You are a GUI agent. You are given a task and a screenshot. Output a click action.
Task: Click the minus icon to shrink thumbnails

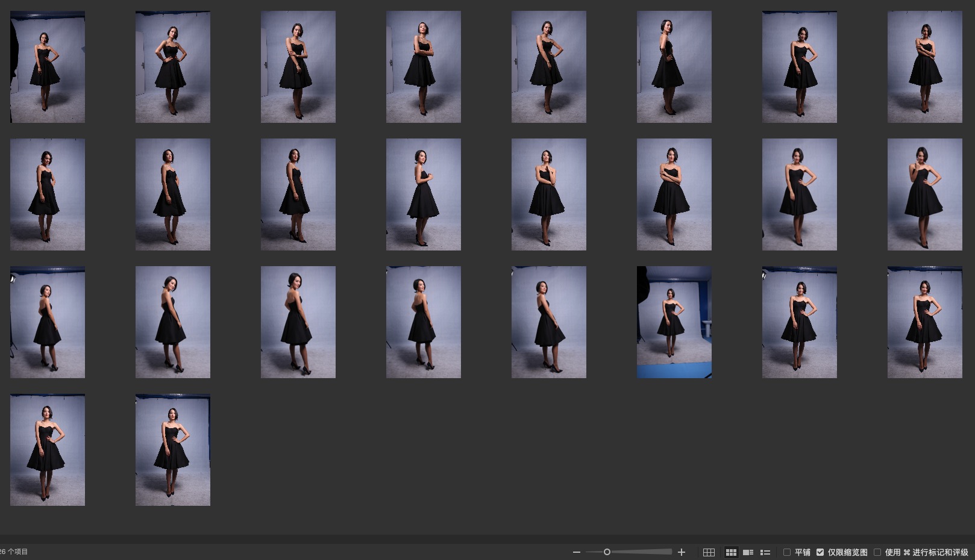tap(577, 552)
